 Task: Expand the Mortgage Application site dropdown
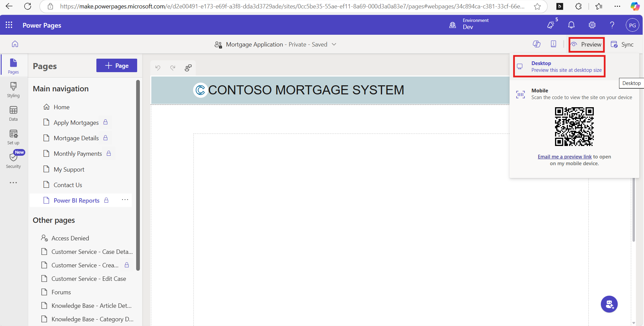(334, 45)
